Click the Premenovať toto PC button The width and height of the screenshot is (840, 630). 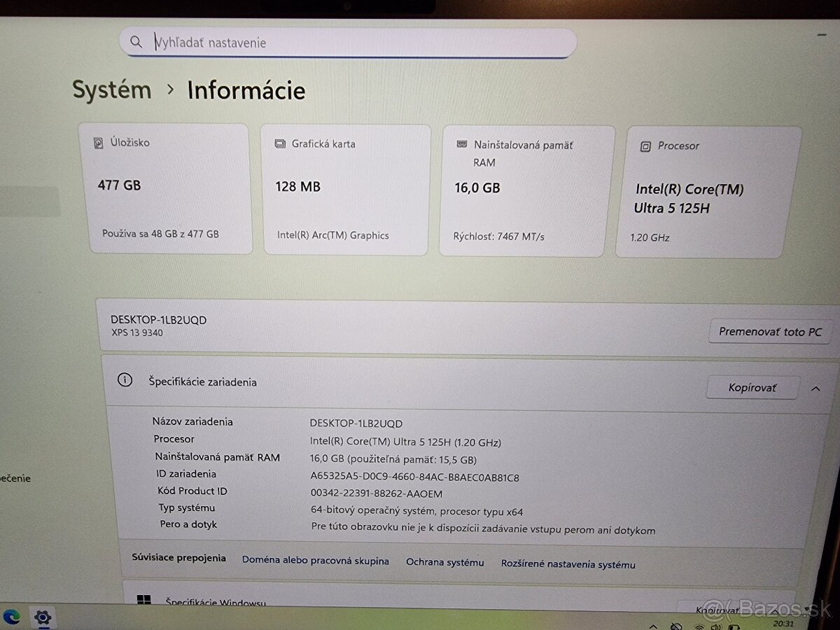click(769, 331)
